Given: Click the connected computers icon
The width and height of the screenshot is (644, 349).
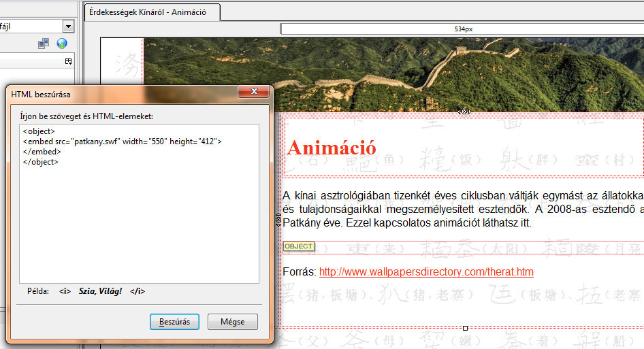Looking at the screenshot, I should 44,44.
